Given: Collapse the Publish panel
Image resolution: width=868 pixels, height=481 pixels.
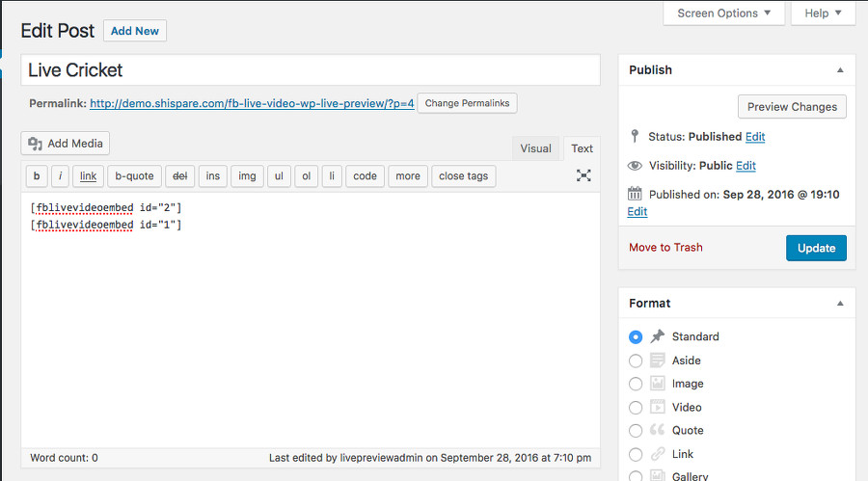Looking at the screenshot, I should tap(840, 70).
